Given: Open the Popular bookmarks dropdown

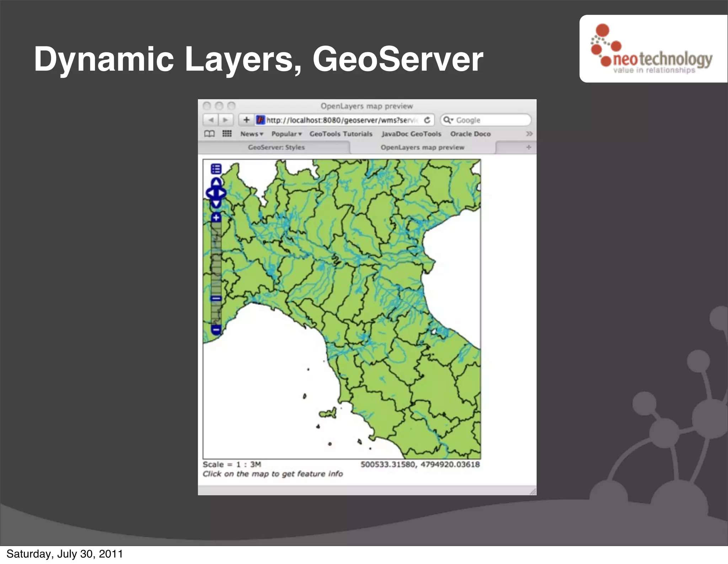Looking at the screenshot, I should click(x=287, y=134).
